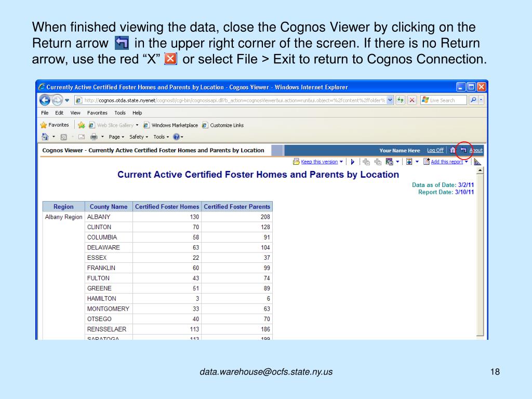Open the Web Slice Gallery favorite

coord(114,125)
